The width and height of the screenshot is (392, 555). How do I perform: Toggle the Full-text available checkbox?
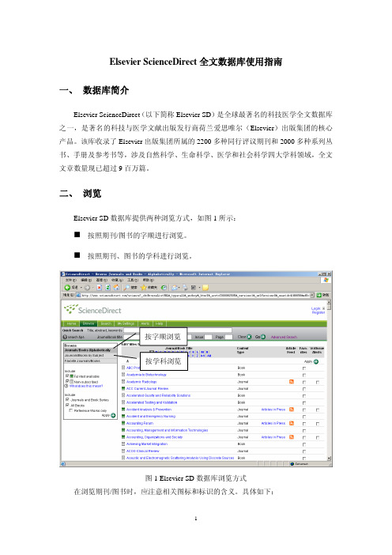pyautogui.click(x=67, y=376)
